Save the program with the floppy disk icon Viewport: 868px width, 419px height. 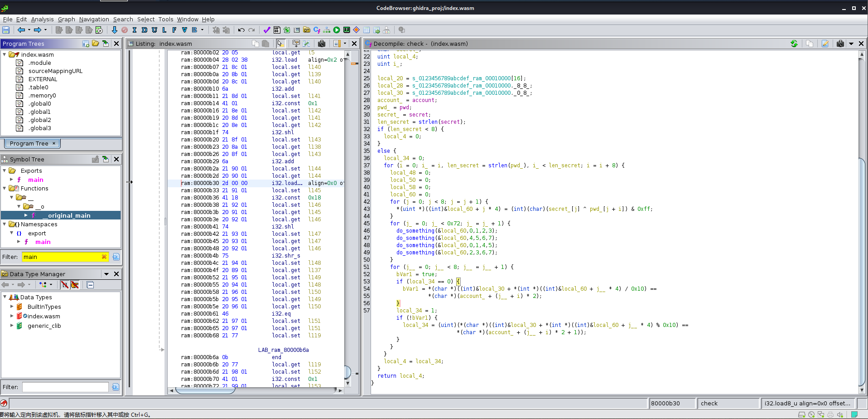(x=6, y=30)
